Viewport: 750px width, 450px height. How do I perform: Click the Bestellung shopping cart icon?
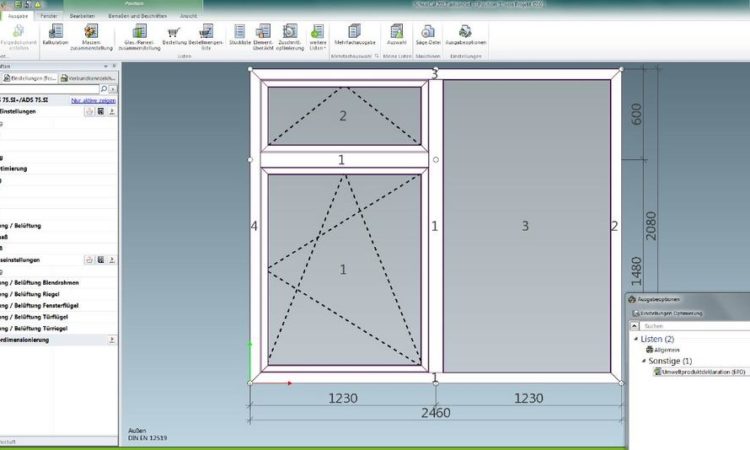[x=172, y=36]
